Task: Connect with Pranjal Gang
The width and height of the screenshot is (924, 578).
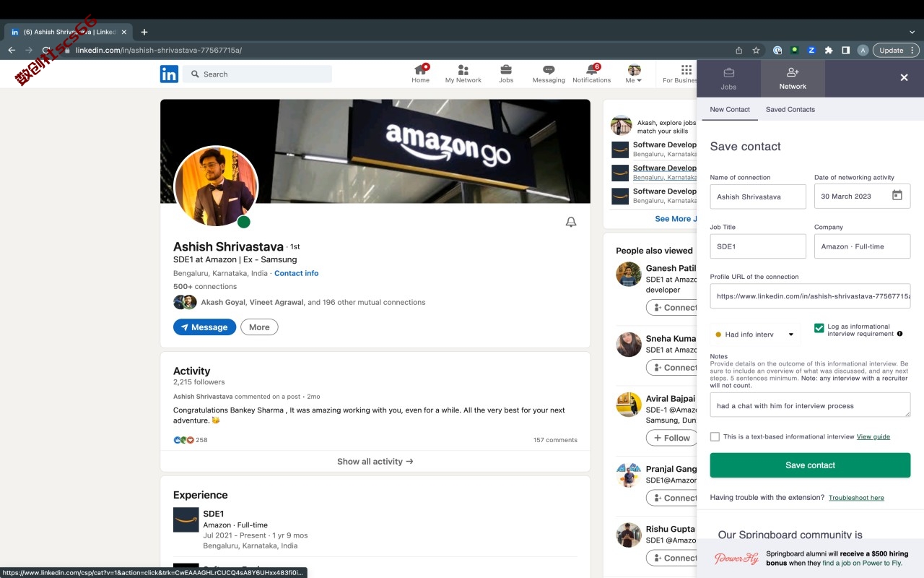Action: pos(672,498)
